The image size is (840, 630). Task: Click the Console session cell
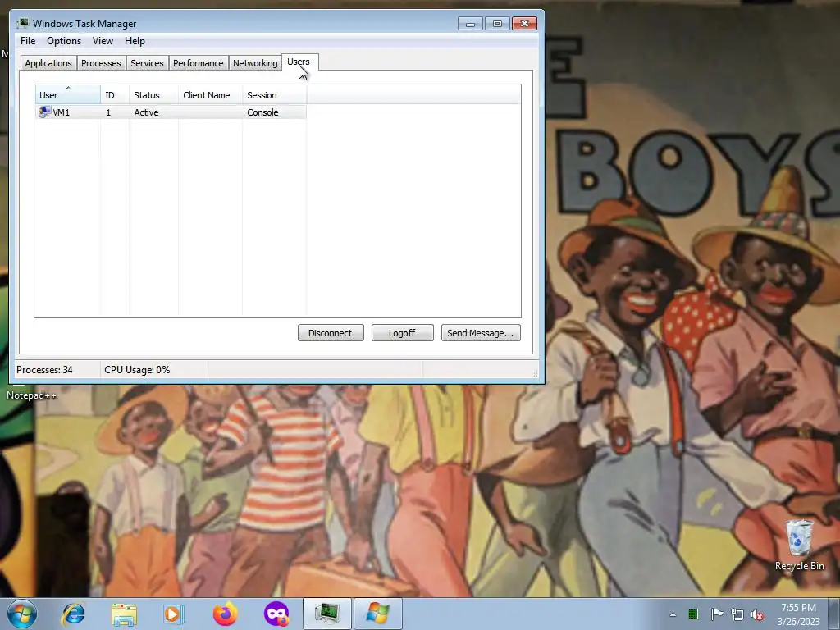[262, 112]
